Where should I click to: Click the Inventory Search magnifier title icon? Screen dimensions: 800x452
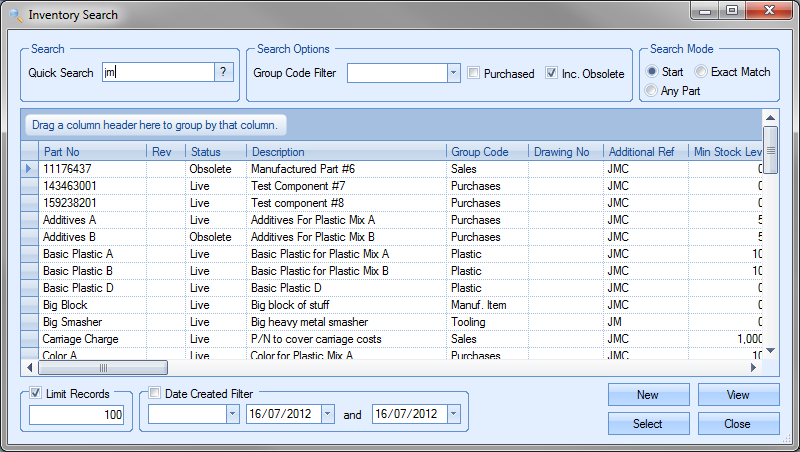pos(15,15)
